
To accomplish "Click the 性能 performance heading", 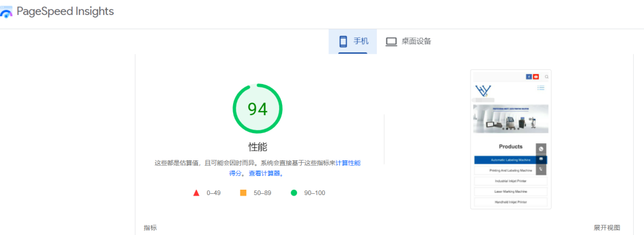I will (258, 147).
